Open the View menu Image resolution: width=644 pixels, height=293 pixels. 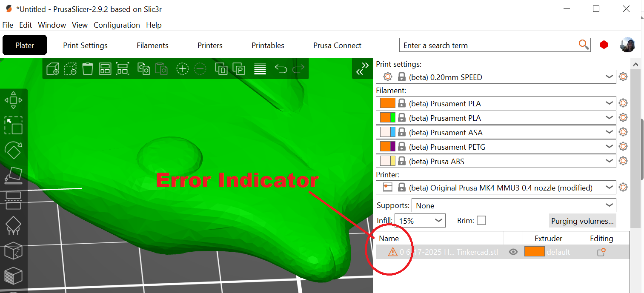[80, 25]
